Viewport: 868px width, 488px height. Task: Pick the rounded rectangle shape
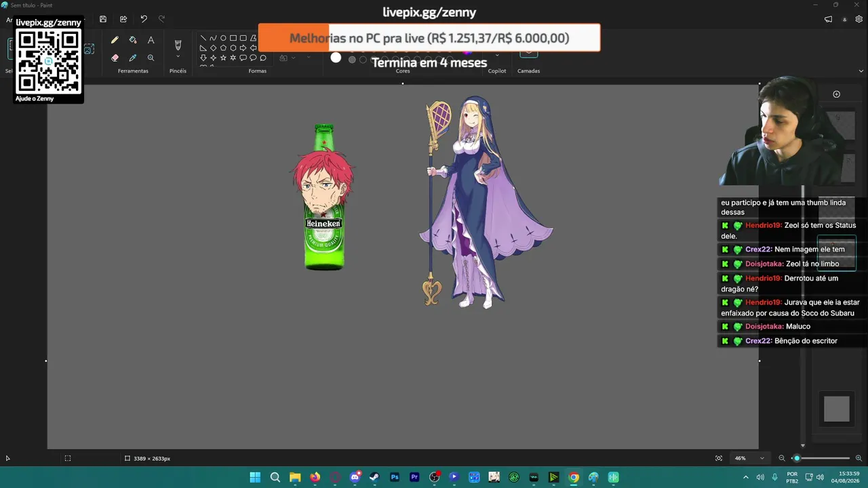[x=243, y=38]
